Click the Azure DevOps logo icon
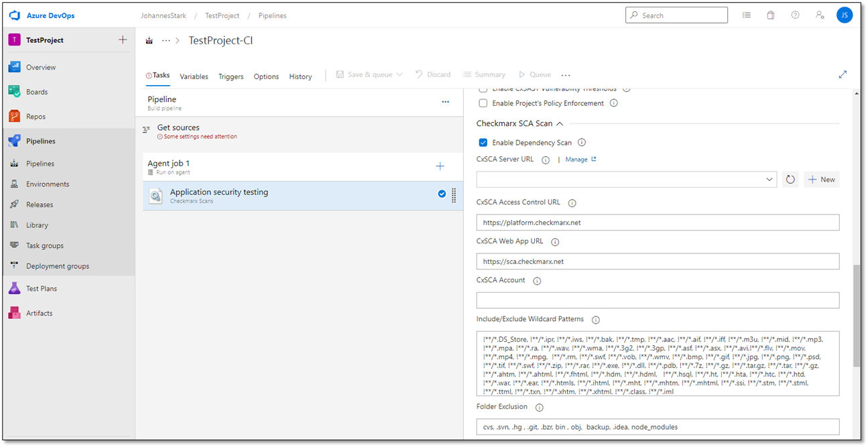This screenshot has height=447, width=868. 14,15
